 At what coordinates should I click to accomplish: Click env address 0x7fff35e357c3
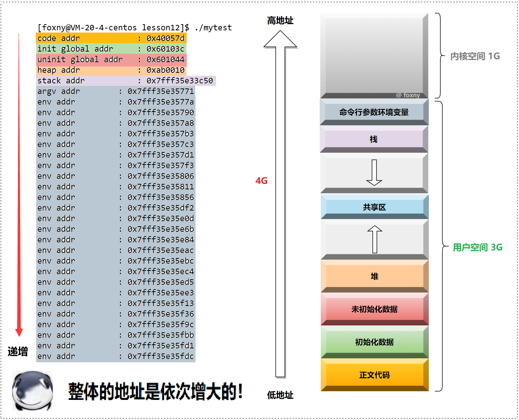(x=161, y=144)
